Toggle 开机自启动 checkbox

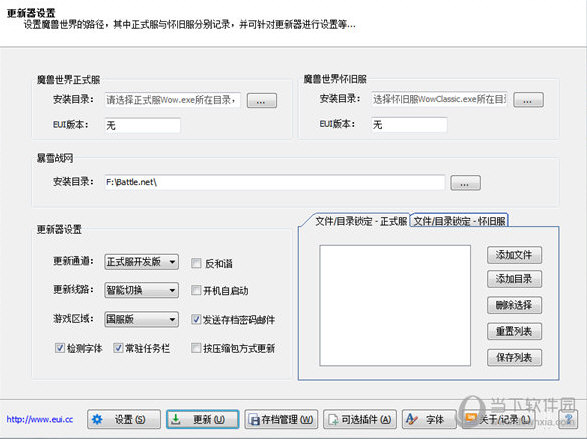pyautogui.click(x=196, y=290)
